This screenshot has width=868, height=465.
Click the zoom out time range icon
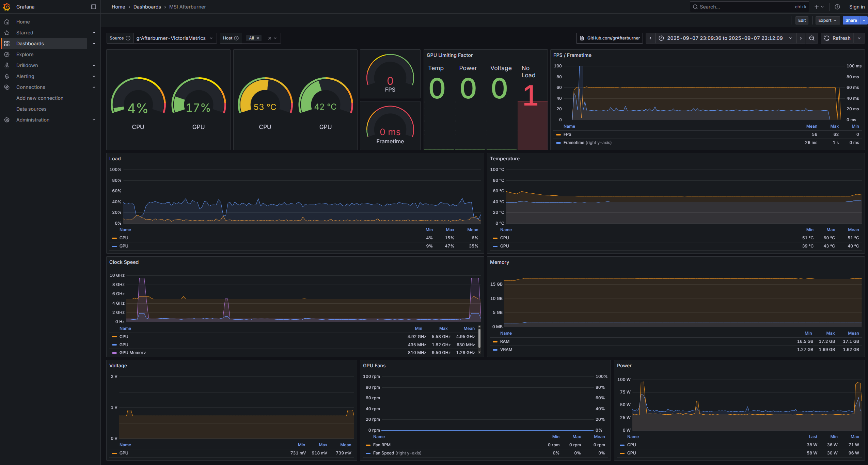[812, 38]
